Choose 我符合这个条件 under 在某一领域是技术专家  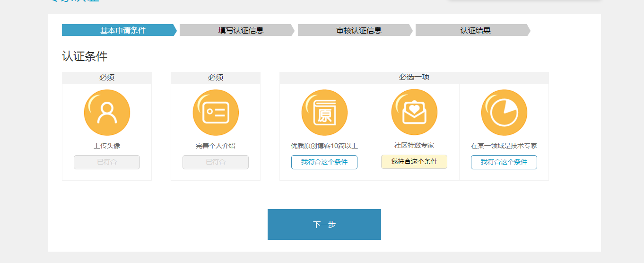click(504, 162)
